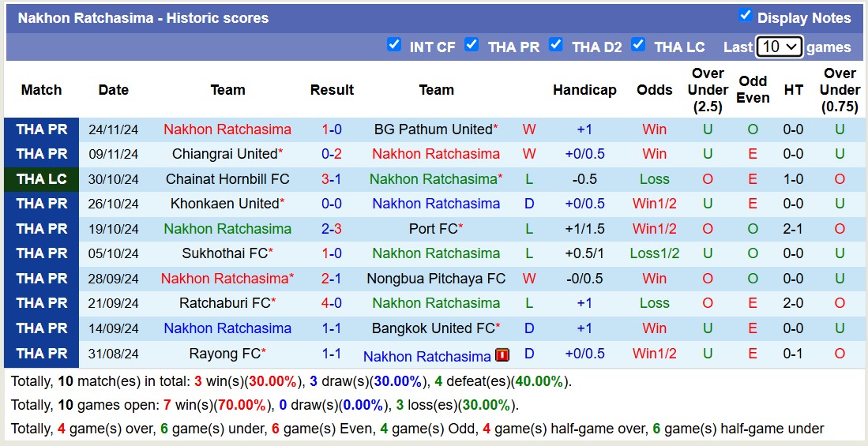This screenshot has height=446, width=868.
Task: Open the Ratchaburi FC team page
Action: tap(224, 303)
